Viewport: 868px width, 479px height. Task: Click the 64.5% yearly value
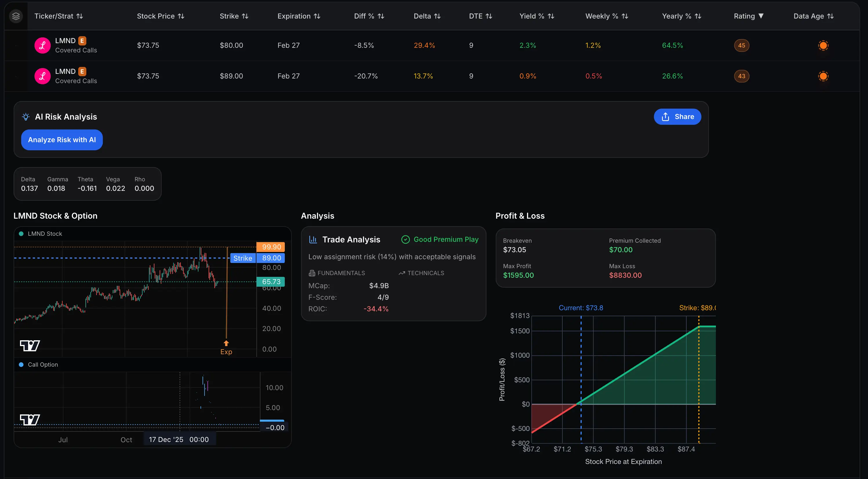(x=672, y=45)
